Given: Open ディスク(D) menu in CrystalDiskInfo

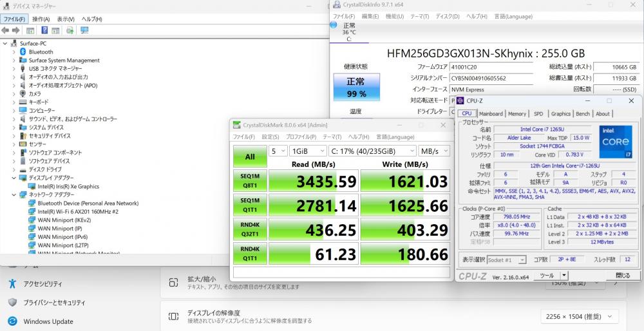Looking at the screenshot, I should [x=448, y=17].
